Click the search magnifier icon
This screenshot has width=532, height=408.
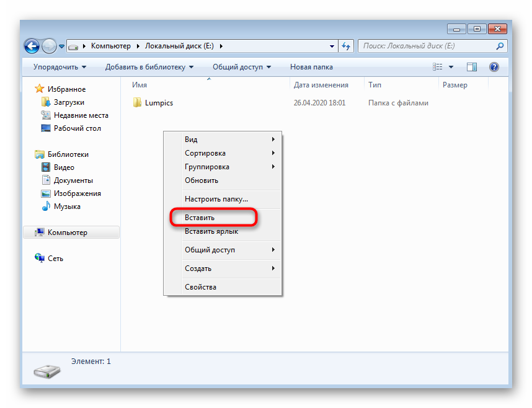pyautogui.click(x=500, y=46)
